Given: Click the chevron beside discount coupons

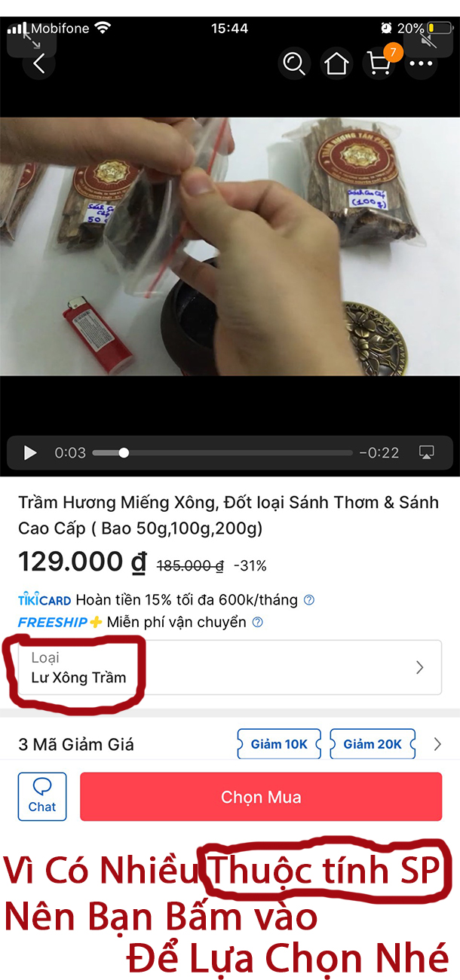Looking at the screenshot, I should coord(437,744).
